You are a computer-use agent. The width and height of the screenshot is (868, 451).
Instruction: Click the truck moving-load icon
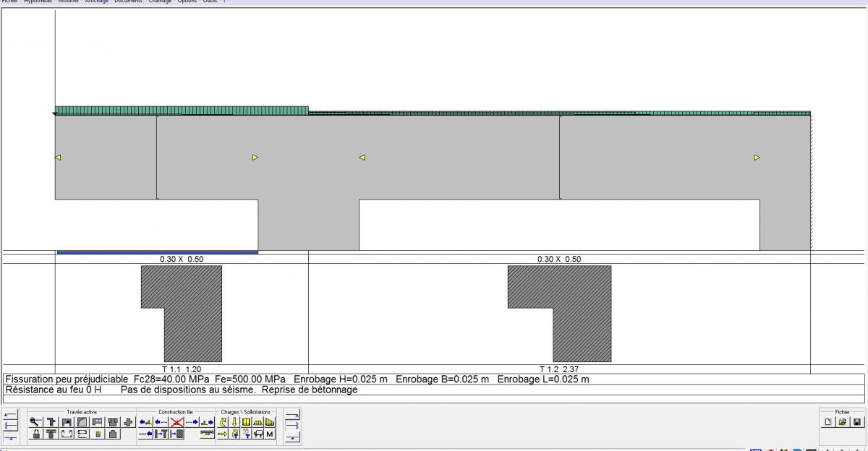pos(258,434)
